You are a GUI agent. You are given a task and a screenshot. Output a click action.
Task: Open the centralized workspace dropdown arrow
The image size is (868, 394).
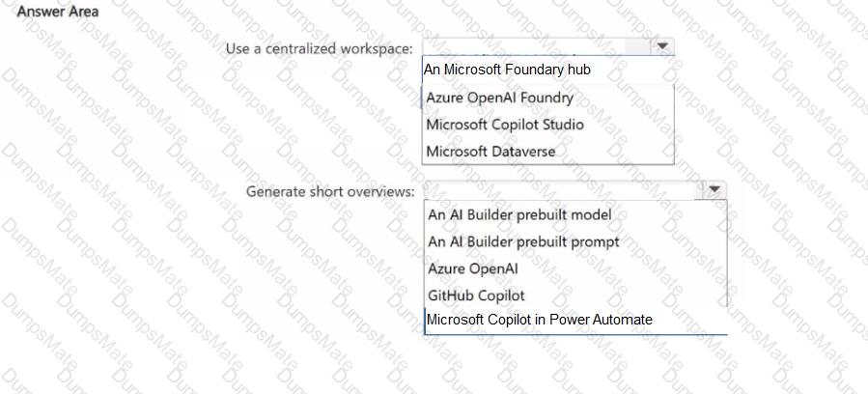tap(662, 46)
